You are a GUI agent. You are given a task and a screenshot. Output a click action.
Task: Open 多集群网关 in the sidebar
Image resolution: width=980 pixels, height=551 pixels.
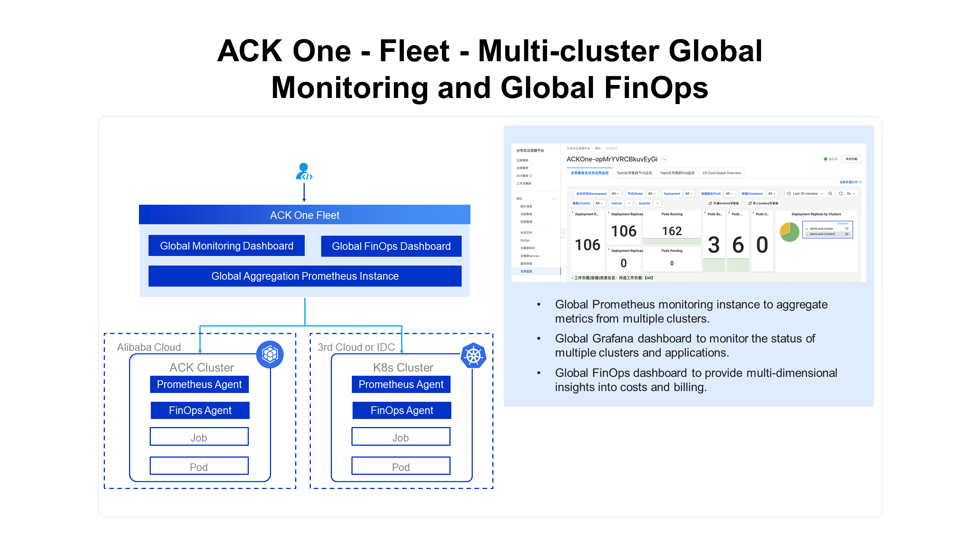tap(528, 248)
